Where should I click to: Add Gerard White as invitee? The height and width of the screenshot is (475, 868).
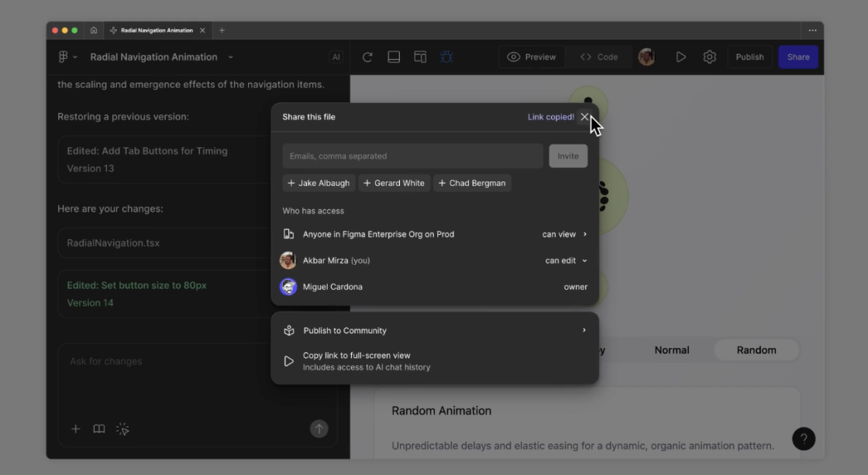tap(394, 183)
